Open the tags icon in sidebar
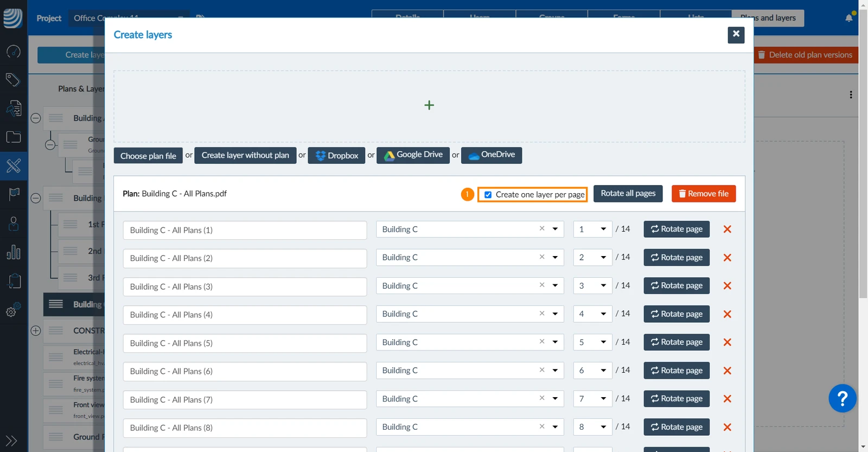This screenshot has height=452, width=868. (13, 80)
